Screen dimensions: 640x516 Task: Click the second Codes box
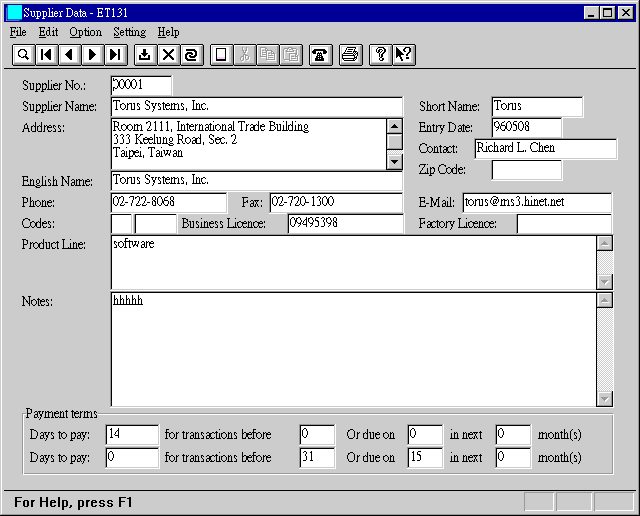pos(156,224)
